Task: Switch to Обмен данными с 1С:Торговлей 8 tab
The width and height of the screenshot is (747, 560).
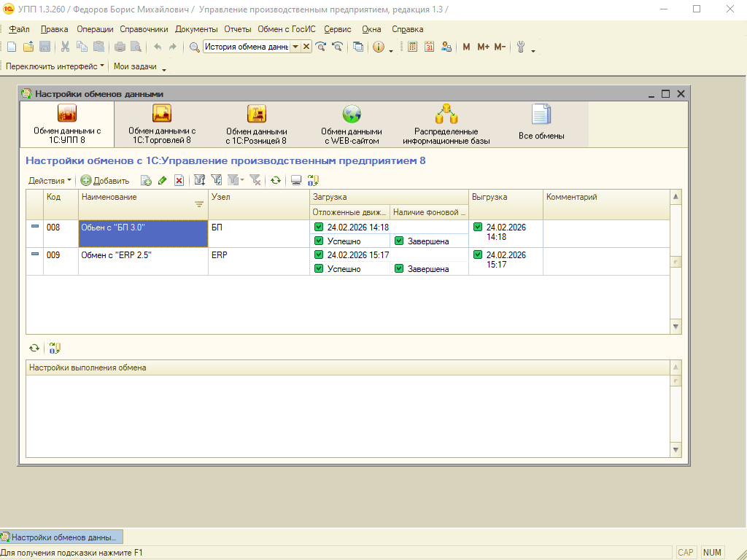Action: pos(162,124)
